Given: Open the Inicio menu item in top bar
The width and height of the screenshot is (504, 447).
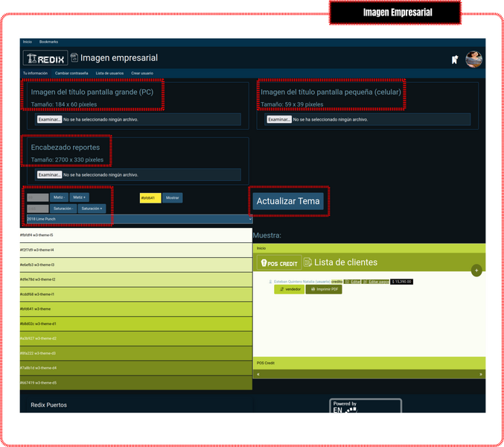Looking at the screenshot, I should 27,42.
